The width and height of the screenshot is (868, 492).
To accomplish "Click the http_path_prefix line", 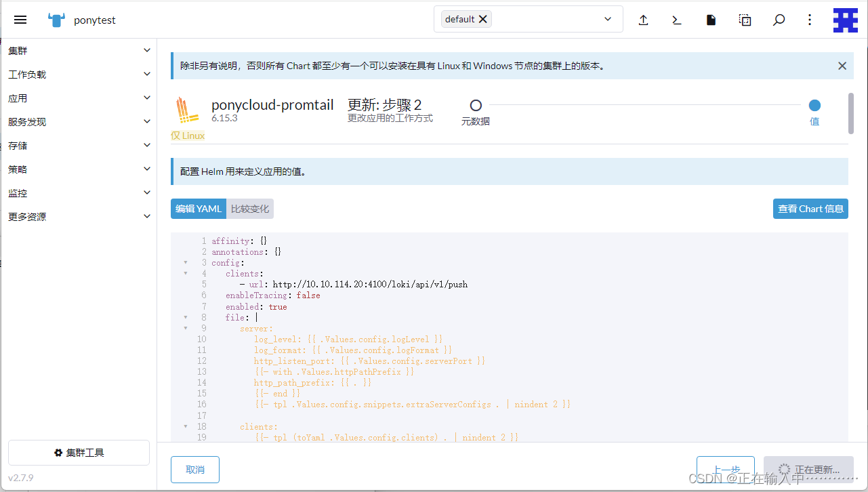I will tap(313, 382).
